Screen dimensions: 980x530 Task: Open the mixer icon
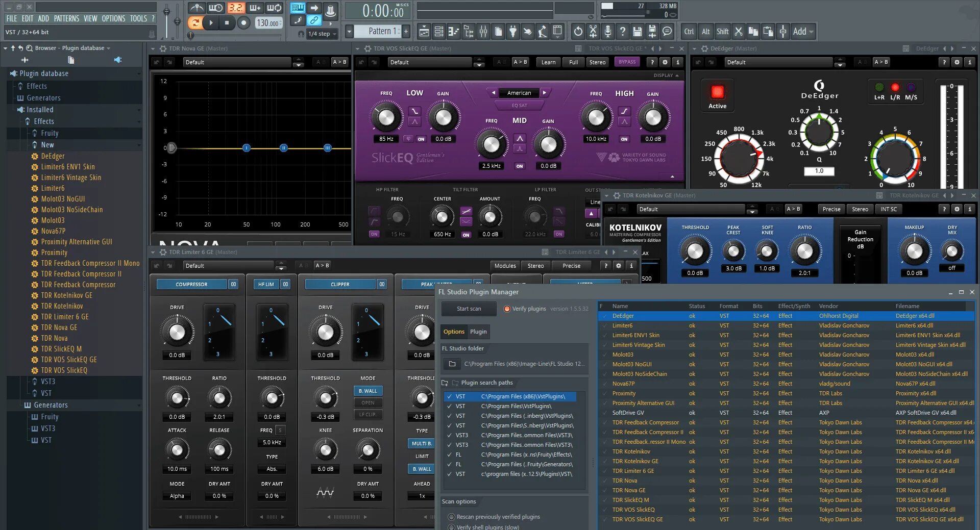(483, 32)
